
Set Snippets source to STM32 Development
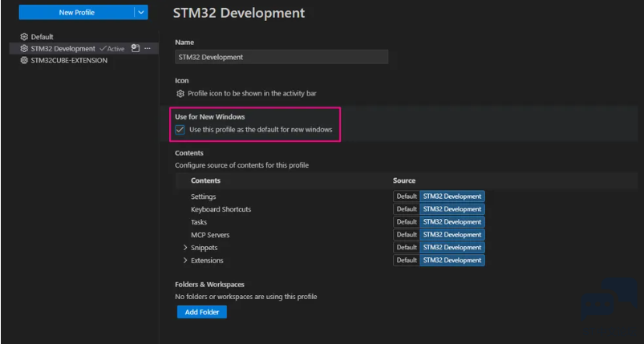click(x=452, y=247)
